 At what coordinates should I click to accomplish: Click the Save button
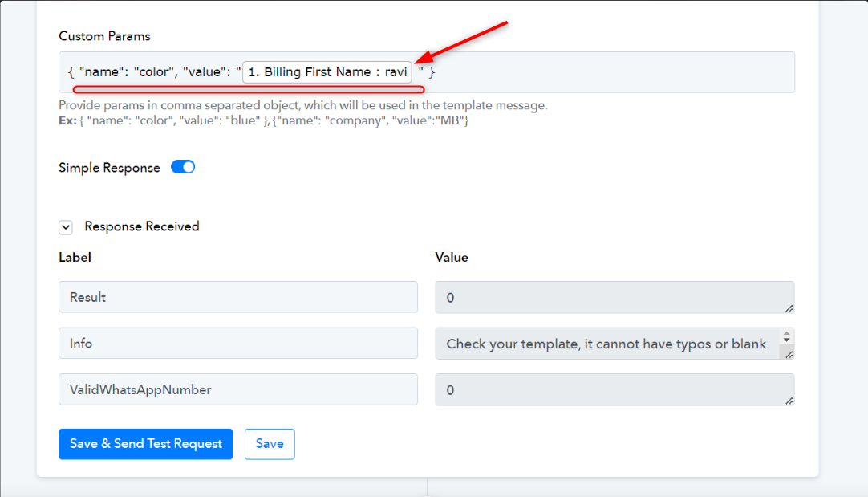270,444
